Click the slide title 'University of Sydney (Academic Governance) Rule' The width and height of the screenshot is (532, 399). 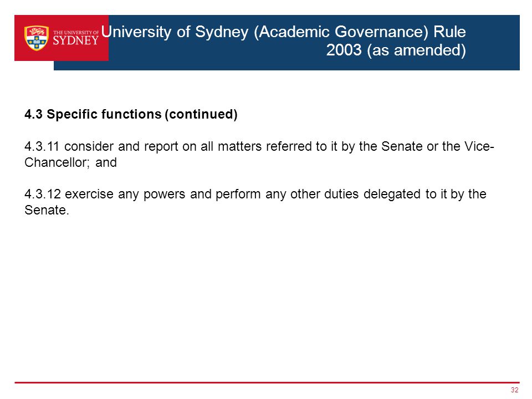284,32
